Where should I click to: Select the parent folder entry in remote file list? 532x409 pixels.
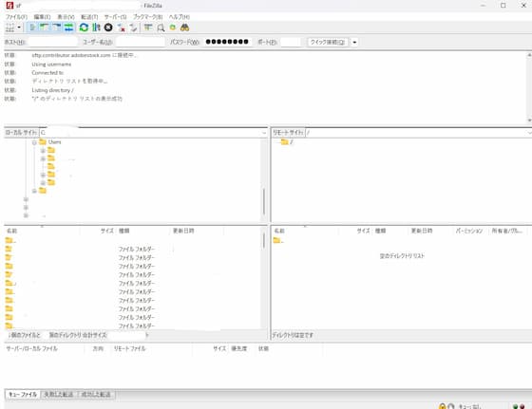(278, 241)
